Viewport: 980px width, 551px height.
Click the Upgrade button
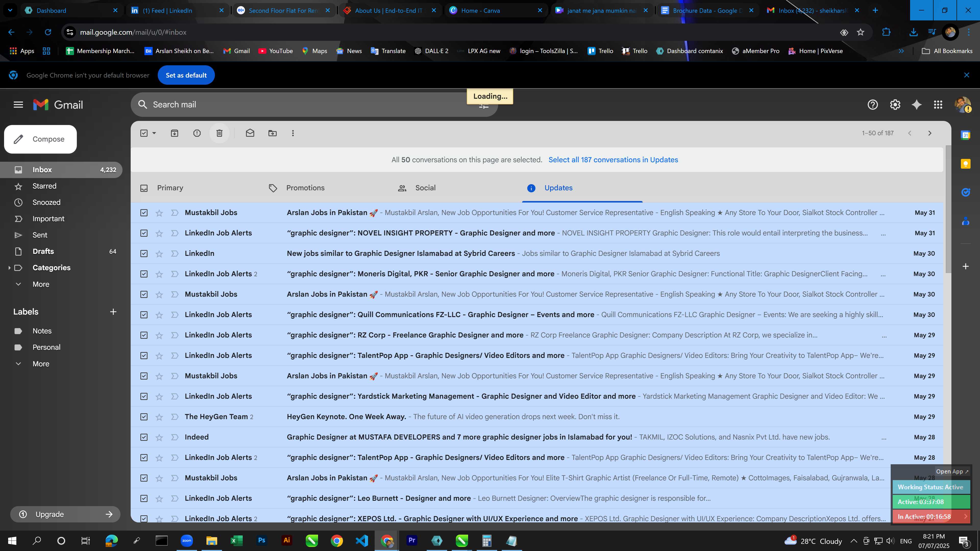coord(65,514)
